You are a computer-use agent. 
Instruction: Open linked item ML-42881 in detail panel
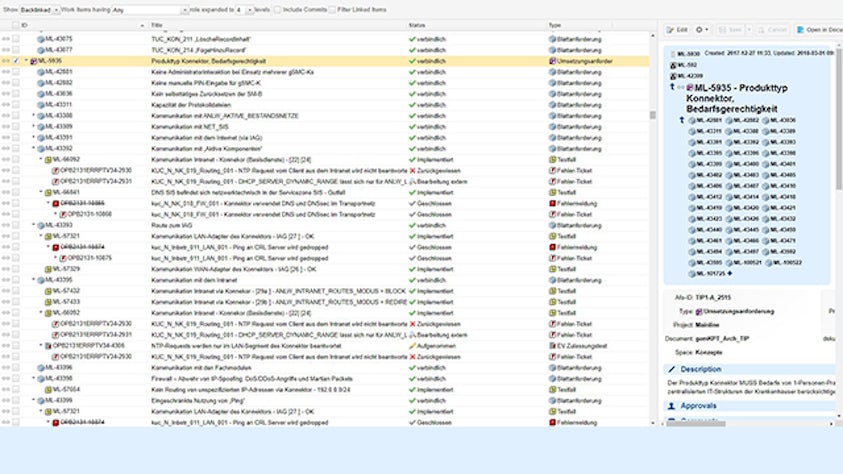[709, 120]
